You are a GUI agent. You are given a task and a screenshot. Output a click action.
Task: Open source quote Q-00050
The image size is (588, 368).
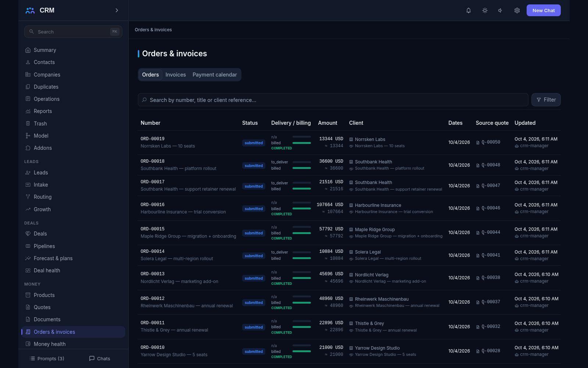pos(488,142)
